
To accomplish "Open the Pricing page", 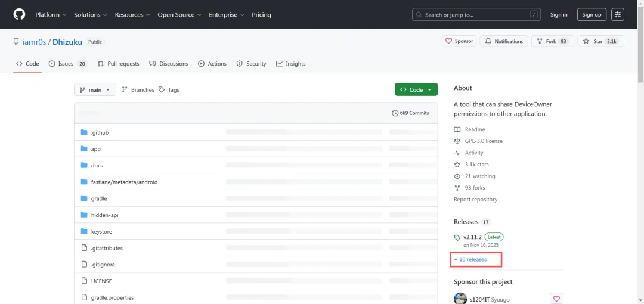I will (x=261, y=15).
